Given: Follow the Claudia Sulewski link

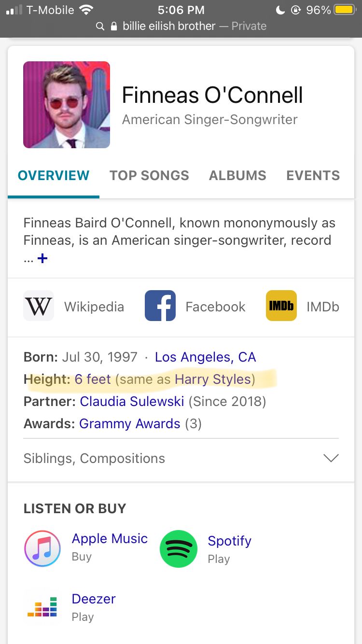Looking at the screenshot, I should click(132, 402).
